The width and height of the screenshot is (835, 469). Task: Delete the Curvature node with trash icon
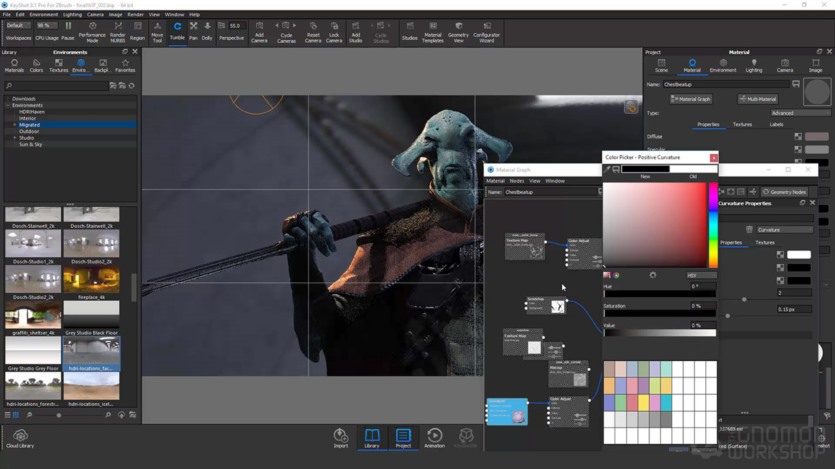[749, 229]
